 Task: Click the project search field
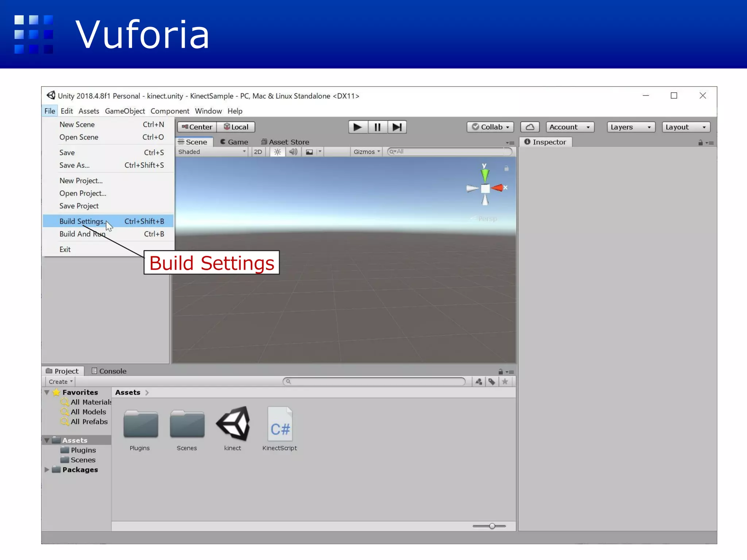pos(374,381)
